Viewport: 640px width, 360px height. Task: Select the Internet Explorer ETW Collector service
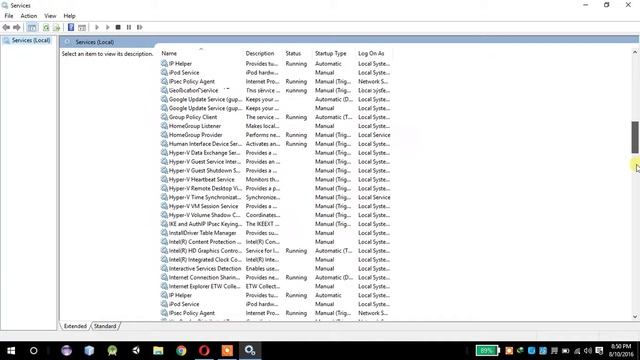(276, 287)
